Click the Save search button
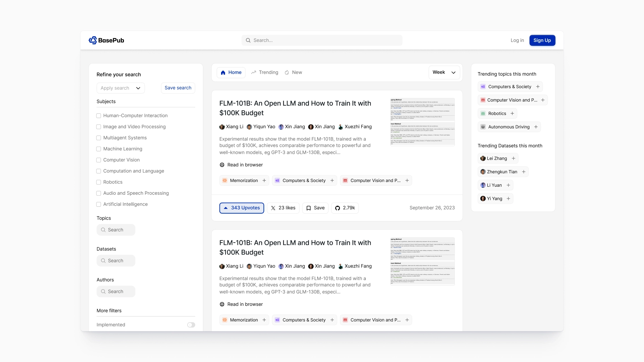Viewport: 644px width, 362px height. click(x=178, y=88)
